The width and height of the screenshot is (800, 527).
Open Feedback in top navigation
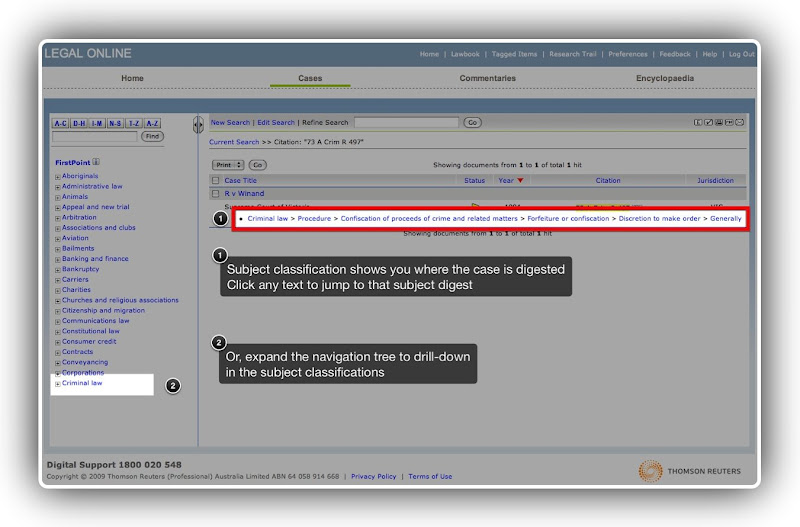[674, 54]
